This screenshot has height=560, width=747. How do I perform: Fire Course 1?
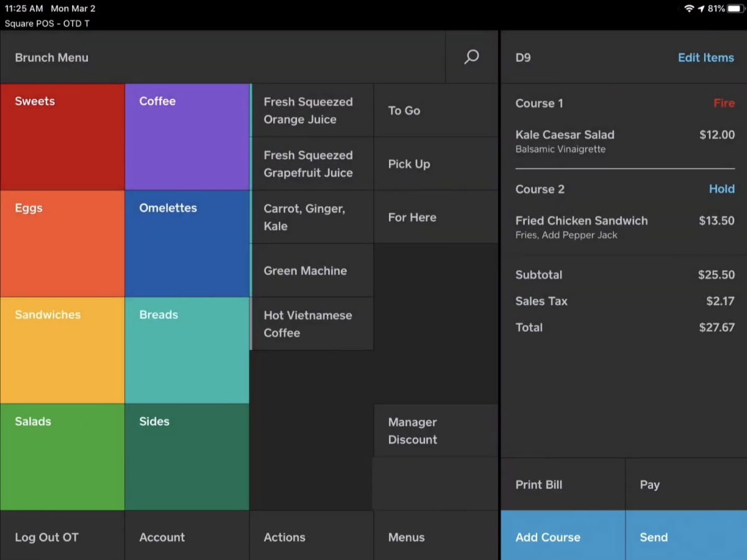724,103
